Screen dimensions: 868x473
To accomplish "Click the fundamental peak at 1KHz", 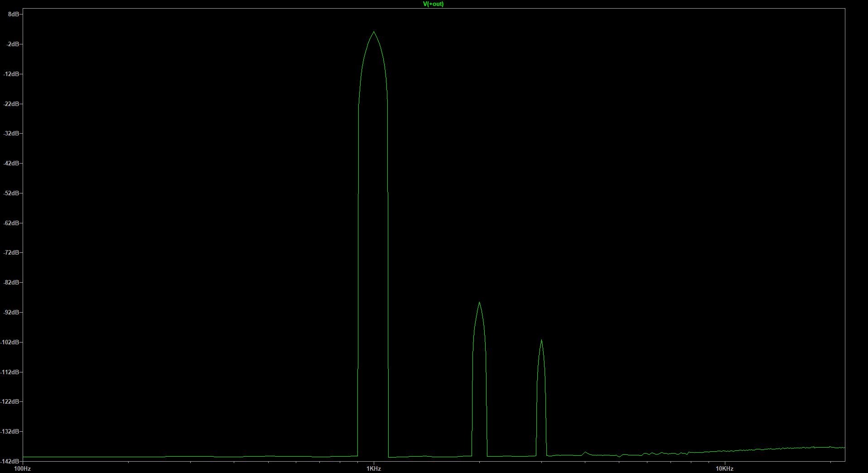I will click(374, 32).
